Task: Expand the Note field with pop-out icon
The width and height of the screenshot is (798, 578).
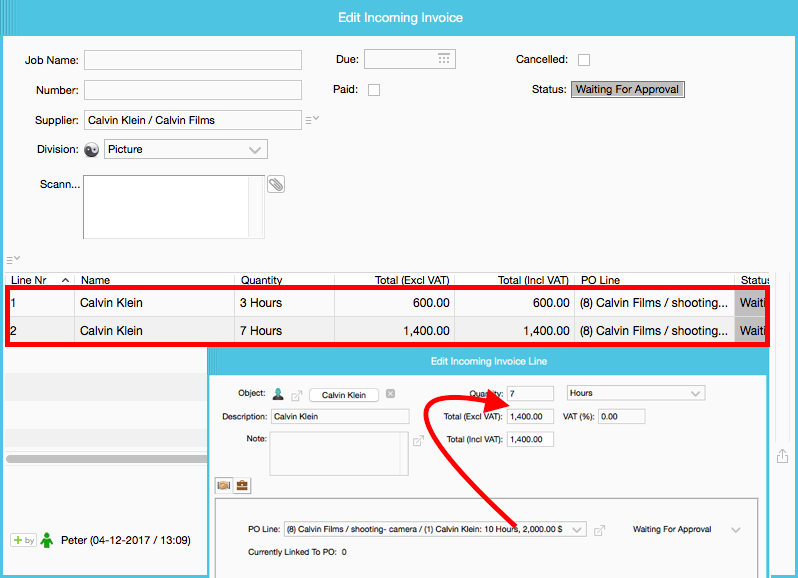Action: (418, 441)
